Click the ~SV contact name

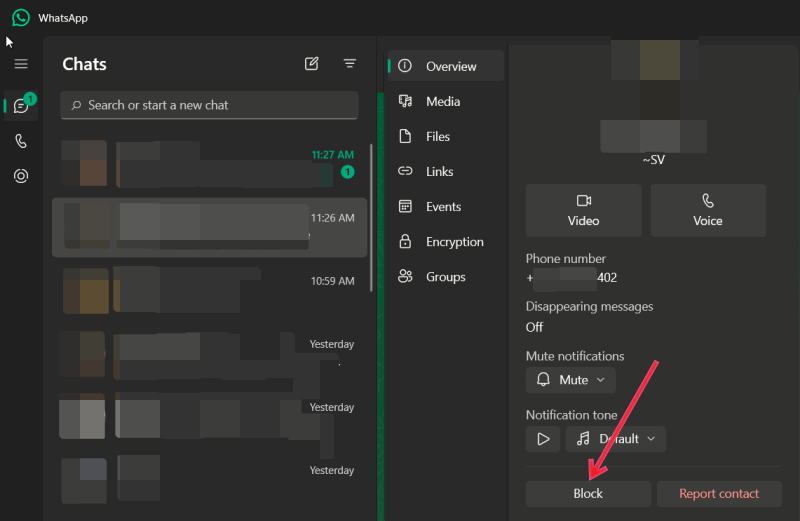click(x=654, y=160)
